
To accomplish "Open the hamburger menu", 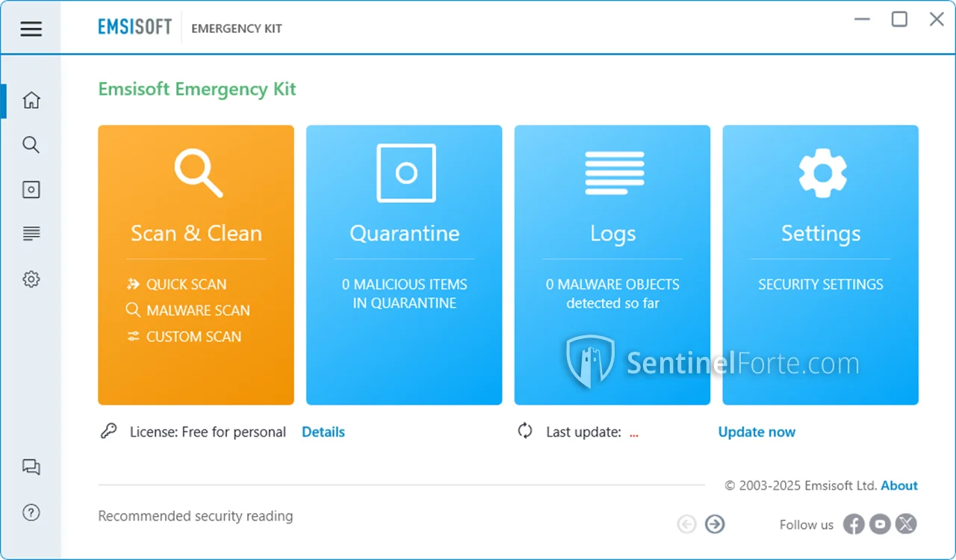I will (31, 29).
